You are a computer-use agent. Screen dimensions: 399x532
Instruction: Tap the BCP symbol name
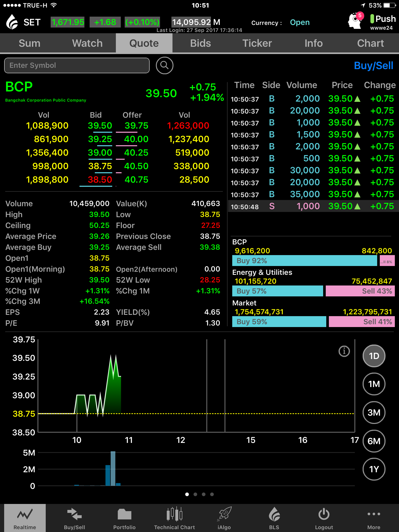19,87
